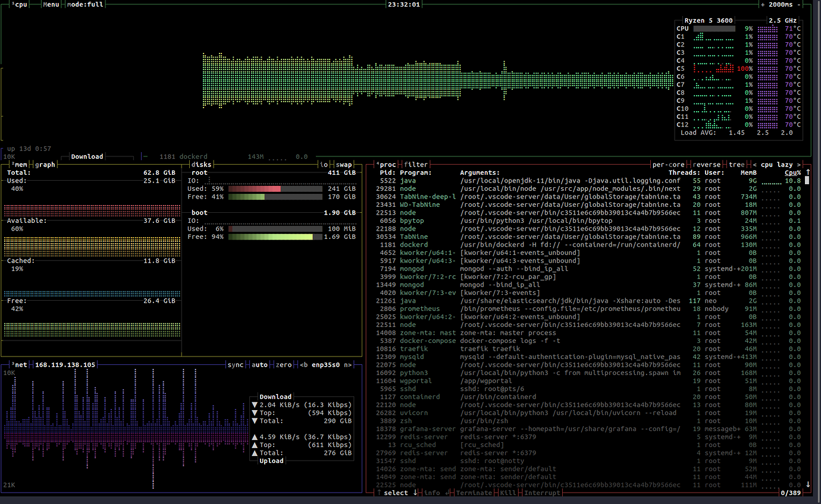The width and height of the screenshot is (821, 504).
Task: Select the node process with pid 29281
Action: 590,188
